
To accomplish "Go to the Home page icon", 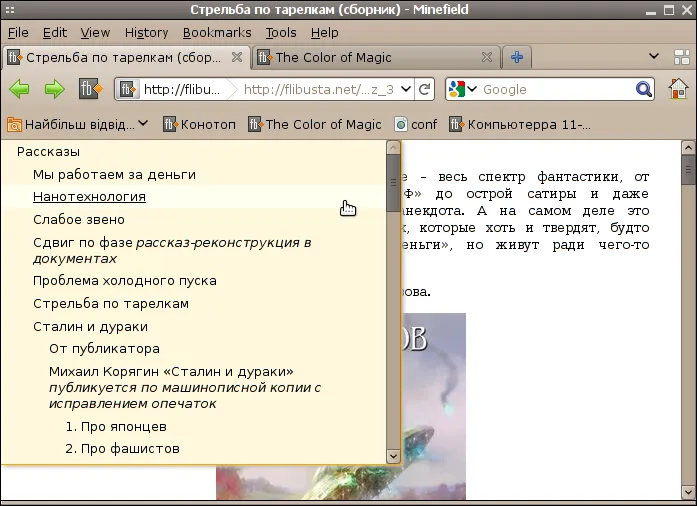I will tap(678, 89).
